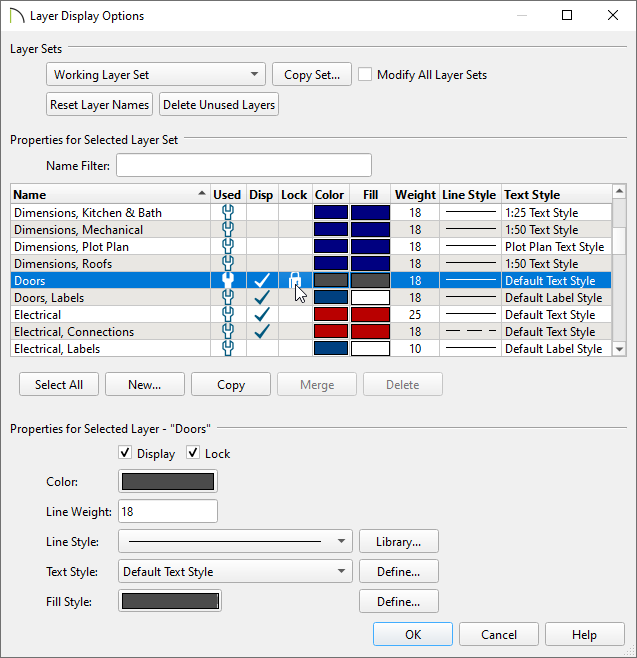Viewport: 637px width, 658px height.
Task: Click Define... next to Fill Style
Action: point(399,601)
